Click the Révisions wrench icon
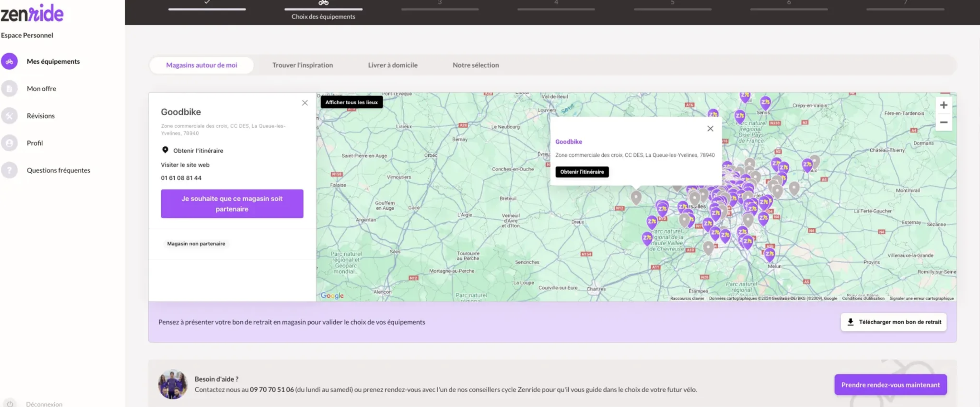This screenshot has width=980, height=407. click(x=9, y=116)
